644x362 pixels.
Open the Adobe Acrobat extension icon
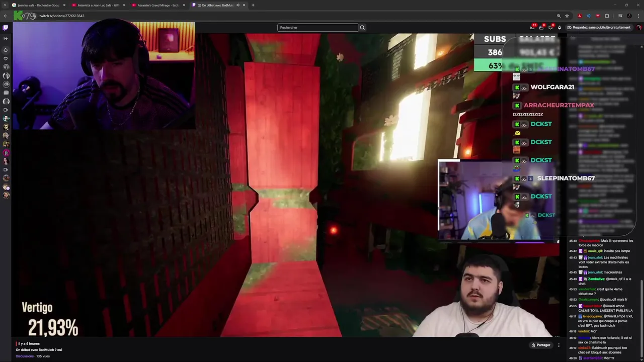(x=580, y=16)
